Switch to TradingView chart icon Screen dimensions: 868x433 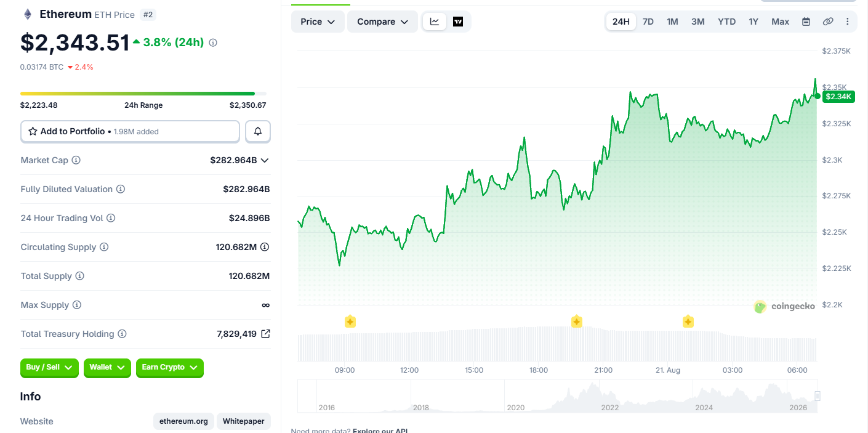pos(458,22)
